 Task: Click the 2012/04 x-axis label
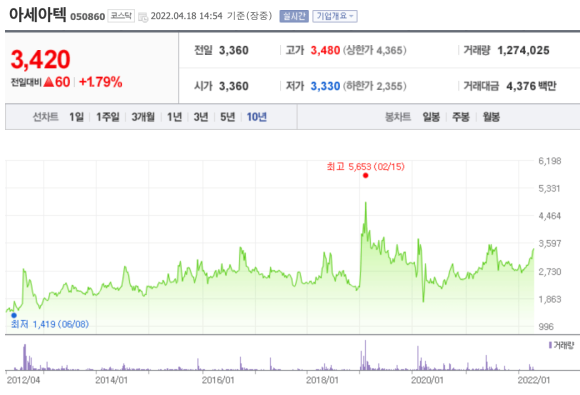(23, 380)
